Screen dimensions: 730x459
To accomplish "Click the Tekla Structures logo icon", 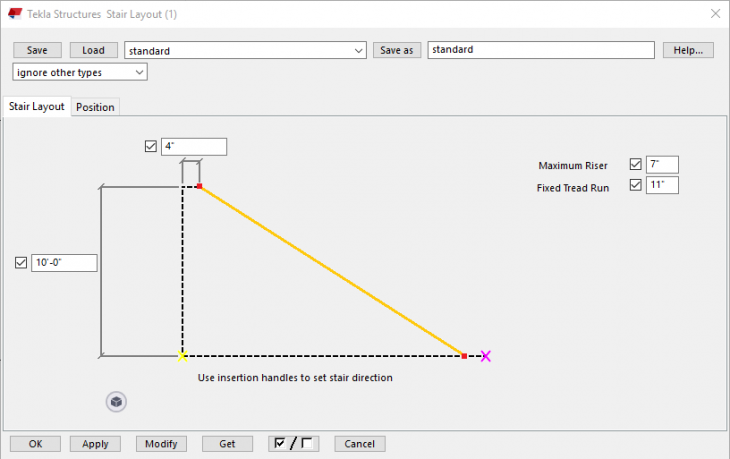I will (x=15, y=14).
